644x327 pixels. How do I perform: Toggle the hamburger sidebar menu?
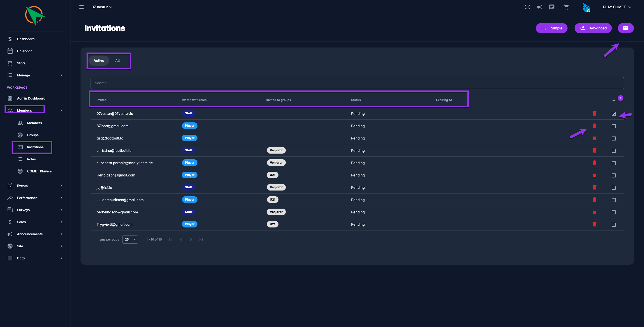82,7
